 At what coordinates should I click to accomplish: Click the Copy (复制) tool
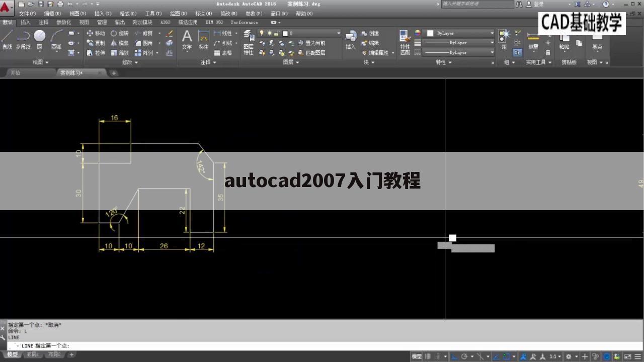96,43
